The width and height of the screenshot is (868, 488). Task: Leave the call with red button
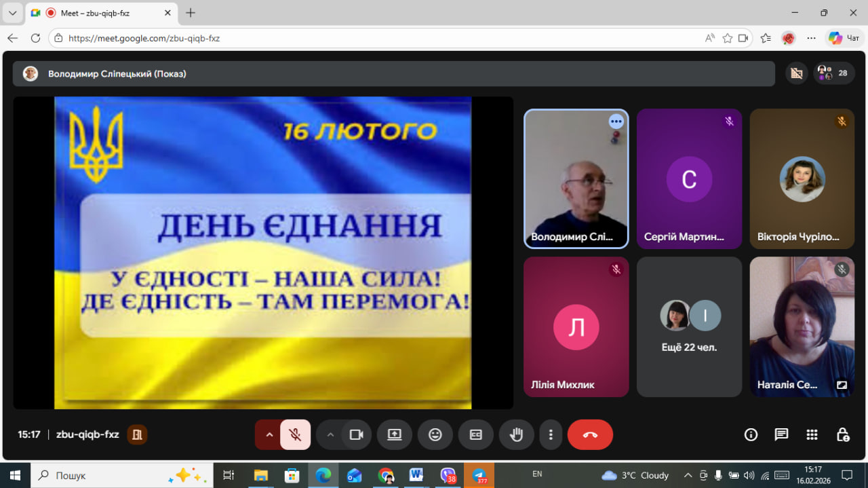pos(590,435)
